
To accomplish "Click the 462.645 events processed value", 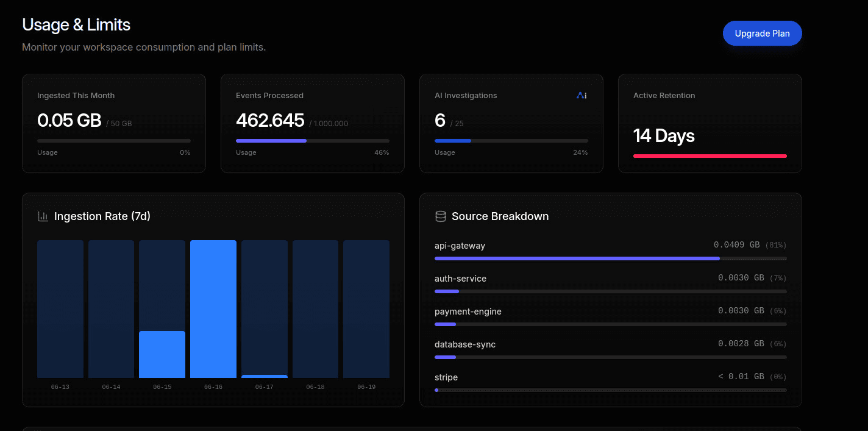I will [270, 121].
